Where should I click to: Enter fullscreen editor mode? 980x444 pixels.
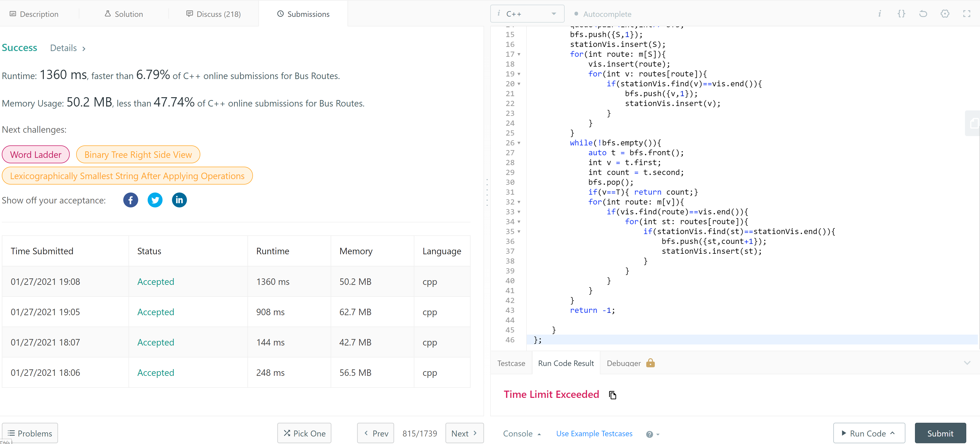point(966,14)
